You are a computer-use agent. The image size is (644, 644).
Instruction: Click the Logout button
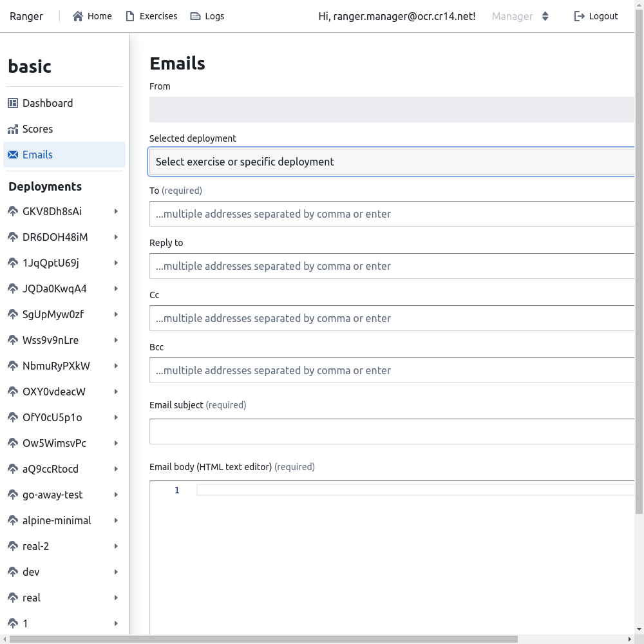point(596,16)
